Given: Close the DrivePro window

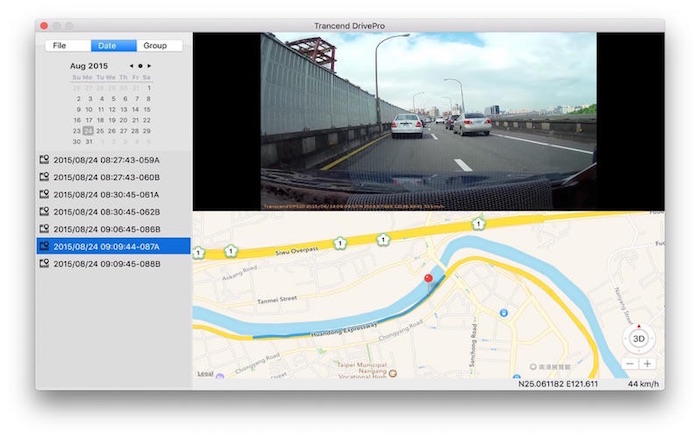Looking at the screenshot, I should [44, 25].
